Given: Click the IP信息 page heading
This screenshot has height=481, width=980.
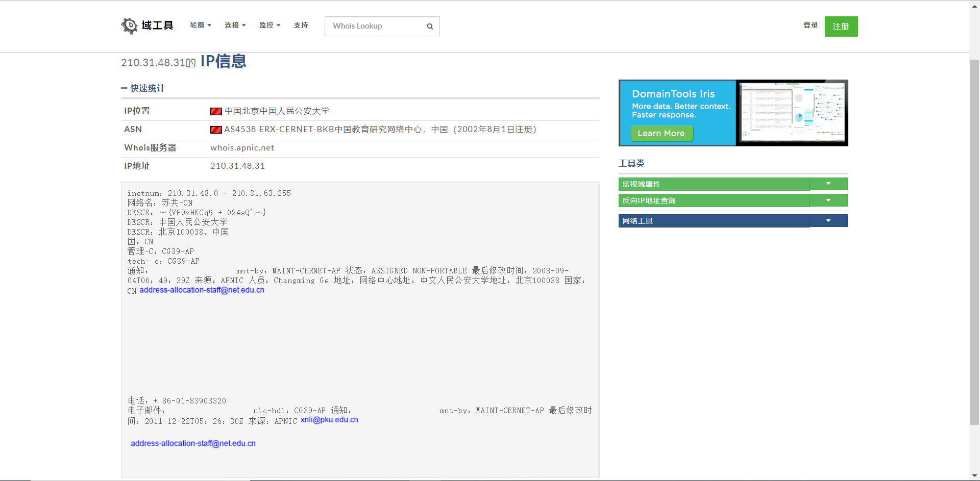Looking at the screenshot, I should point(223,61).
